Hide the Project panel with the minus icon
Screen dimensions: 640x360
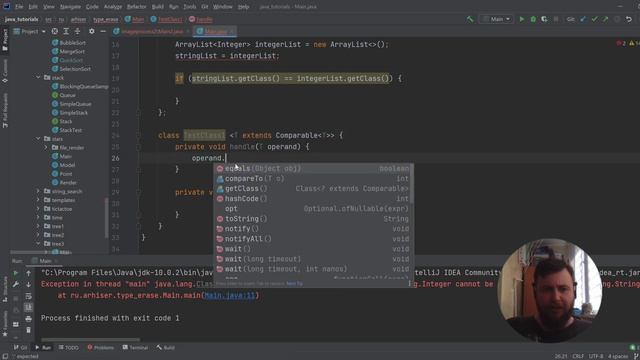pos(103,31)
